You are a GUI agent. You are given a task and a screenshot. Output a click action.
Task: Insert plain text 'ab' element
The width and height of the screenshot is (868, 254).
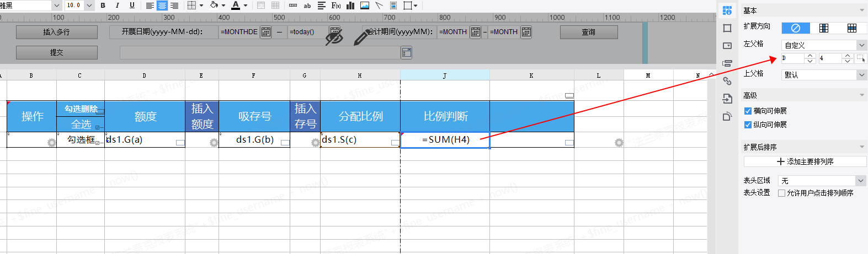[x=307, y=6]
